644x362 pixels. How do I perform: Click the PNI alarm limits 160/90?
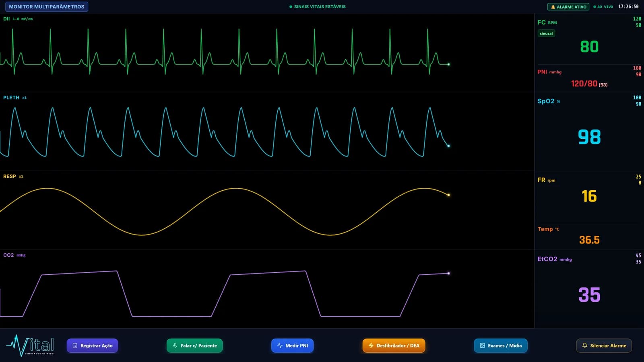(x=637, y=71)
